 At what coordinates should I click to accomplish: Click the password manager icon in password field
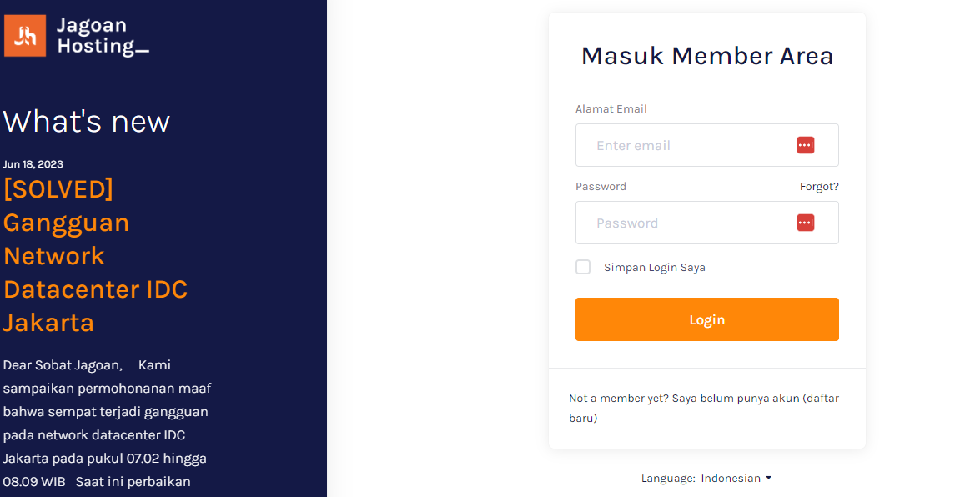tap(805, 223)
